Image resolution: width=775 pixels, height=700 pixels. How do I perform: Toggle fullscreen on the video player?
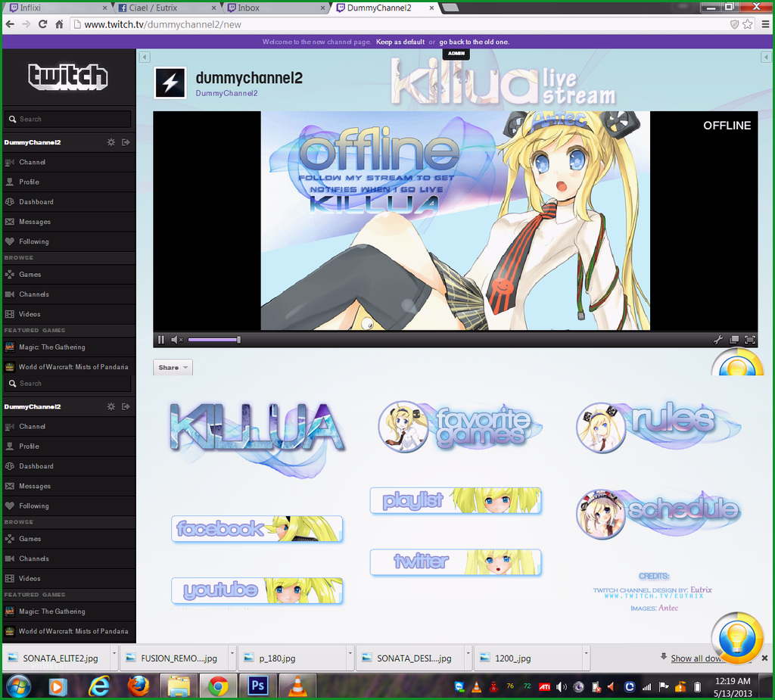pos(750,340)
